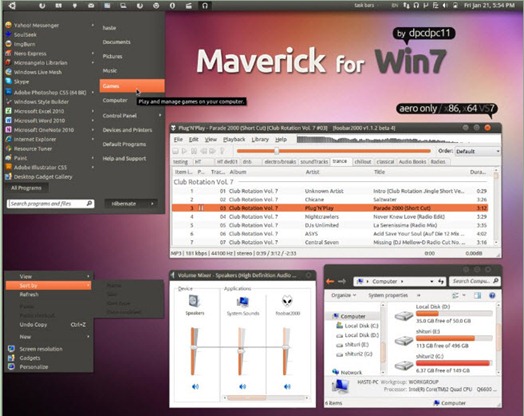This screenshot has width=524, height=416.
Task: Open Games in start menu
Action: (132, 86)
